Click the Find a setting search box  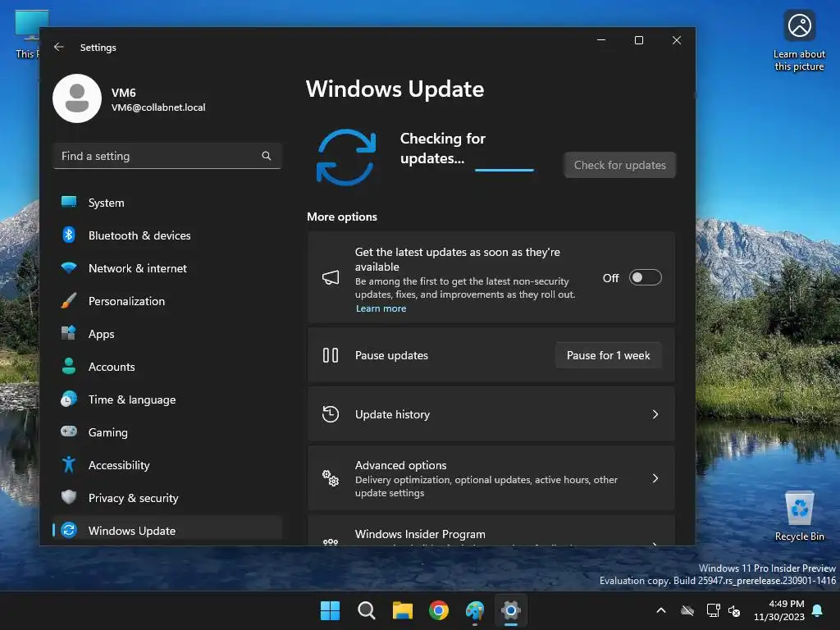(x=167, y=156)
